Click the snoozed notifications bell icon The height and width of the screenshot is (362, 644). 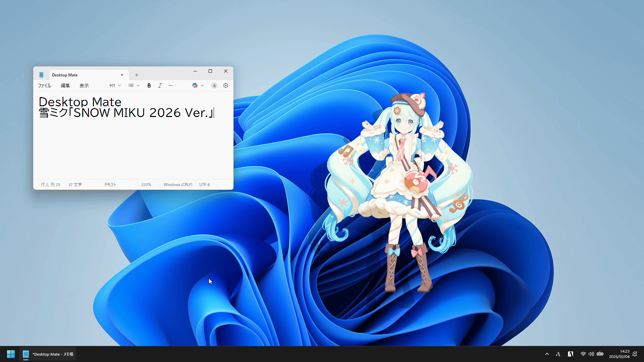pos(635,354)
